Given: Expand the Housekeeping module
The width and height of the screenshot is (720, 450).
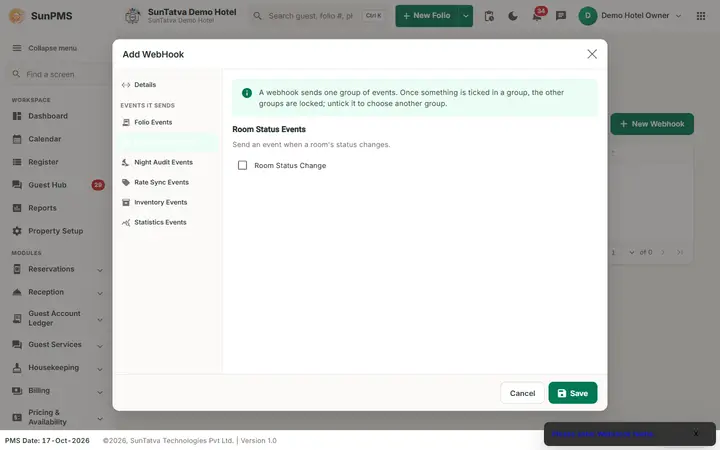Looking at the screenshot, I should [x=57, y=368].
